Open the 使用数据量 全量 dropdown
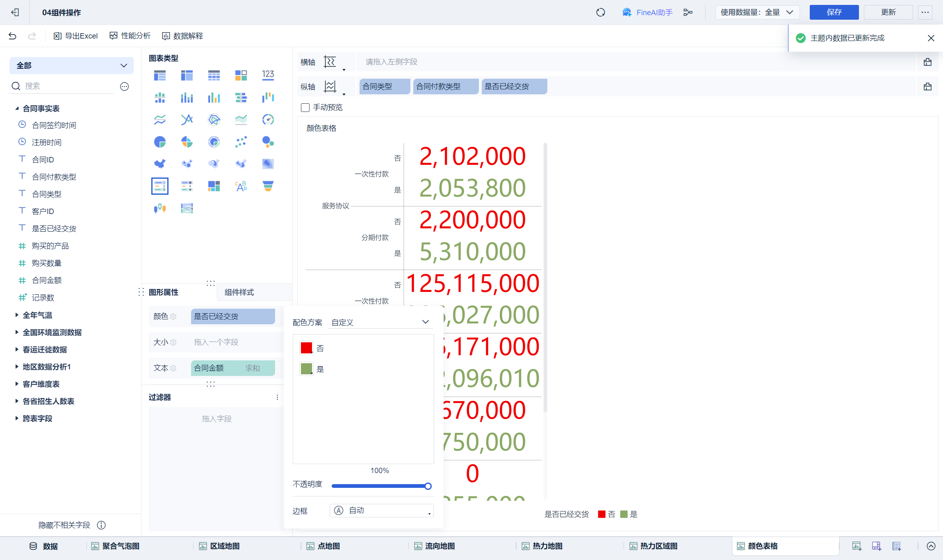Viewport: 943px width, 560px height. tap(757, 12)
